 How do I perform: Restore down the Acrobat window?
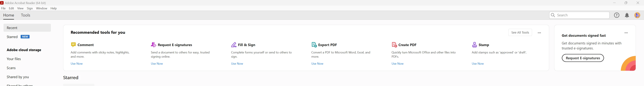click(x=626, y=3)
